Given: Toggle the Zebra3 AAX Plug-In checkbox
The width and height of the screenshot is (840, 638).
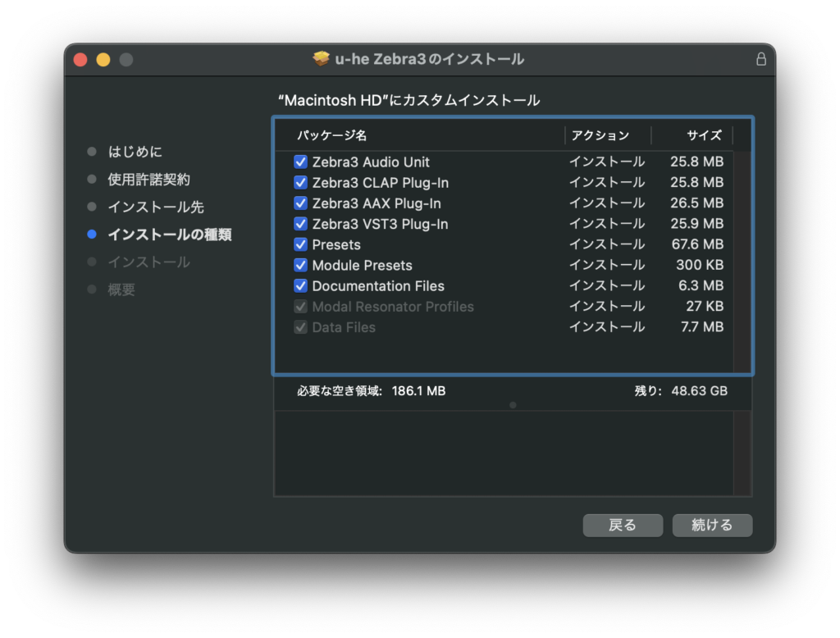Looking at the screenshot, I should pos(300,203).
